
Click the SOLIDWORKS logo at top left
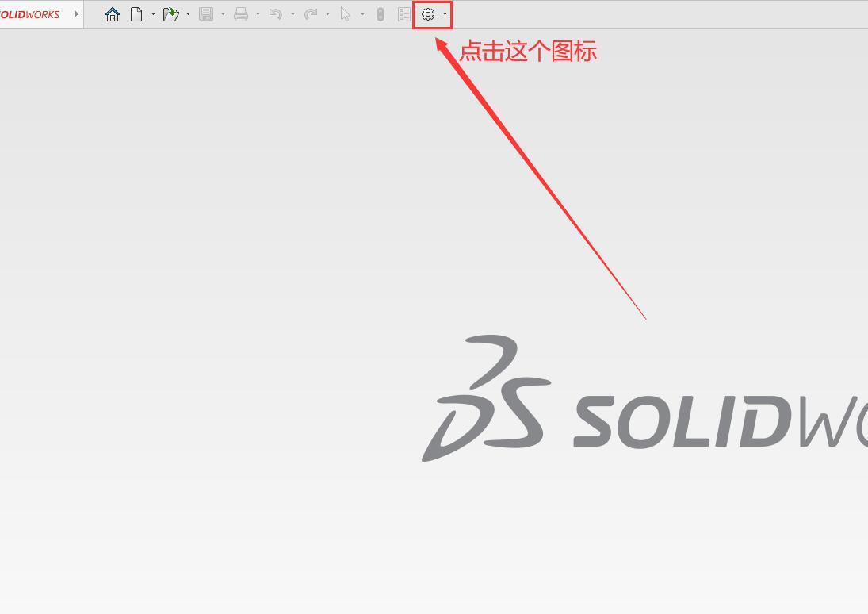30,14
